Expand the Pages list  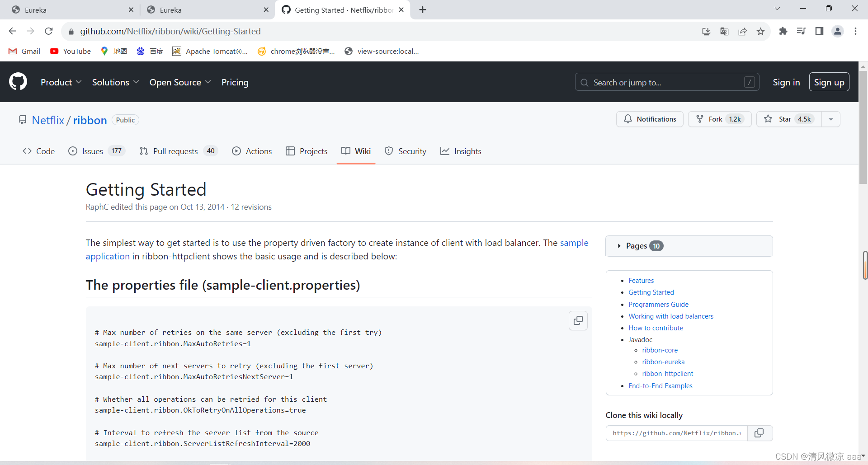[689, 246]
